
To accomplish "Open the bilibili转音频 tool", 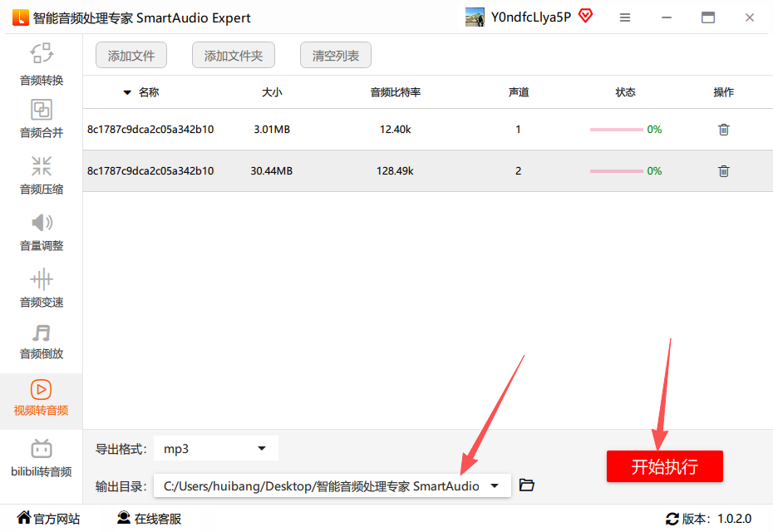I will point(42,457).
